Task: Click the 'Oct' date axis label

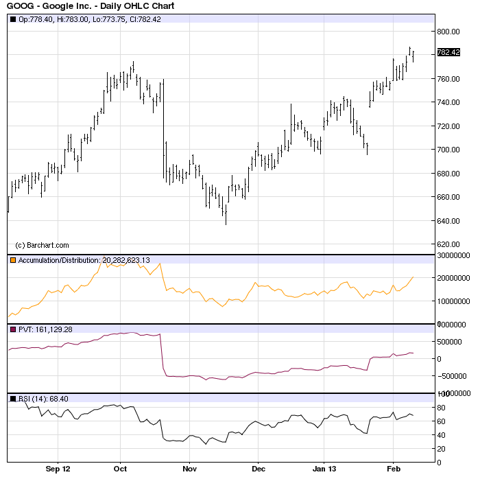Action: click(120, 469)
